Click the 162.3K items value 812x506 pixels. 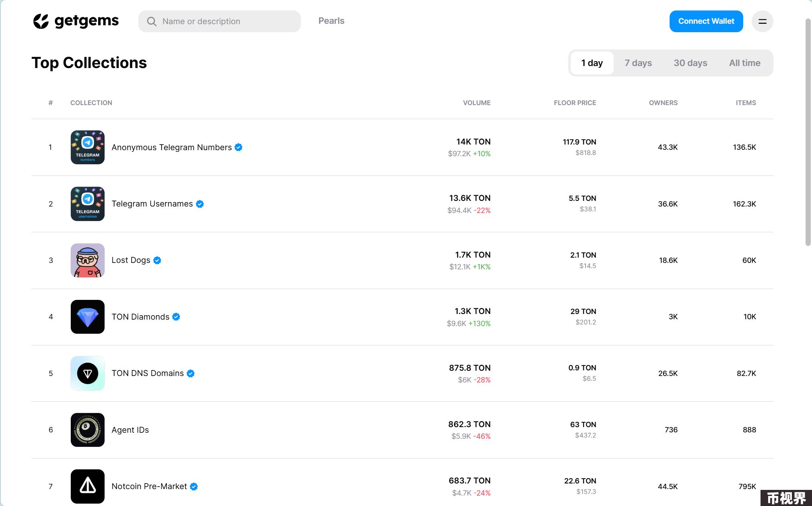pos(744,204)
